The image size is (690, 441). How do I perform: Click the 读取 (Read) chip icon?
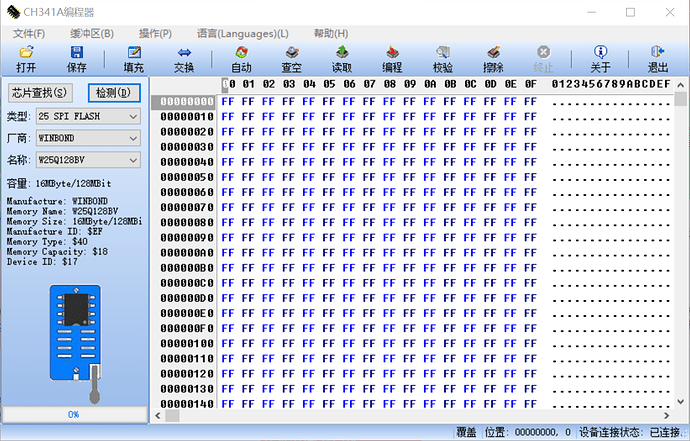tap(342, 59)
